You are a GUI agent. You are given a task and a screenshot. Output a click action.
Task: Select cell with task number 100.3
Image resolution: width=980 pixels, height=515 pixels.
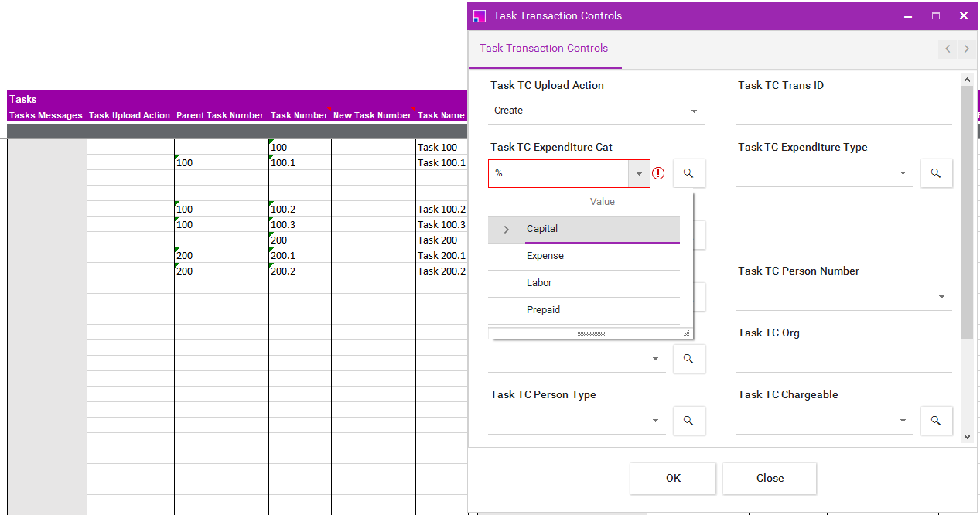(300, 224)
